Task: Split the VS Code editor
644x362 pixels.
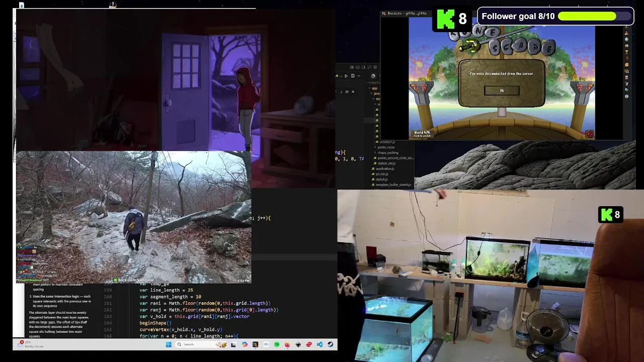Action: click(353, 76)
